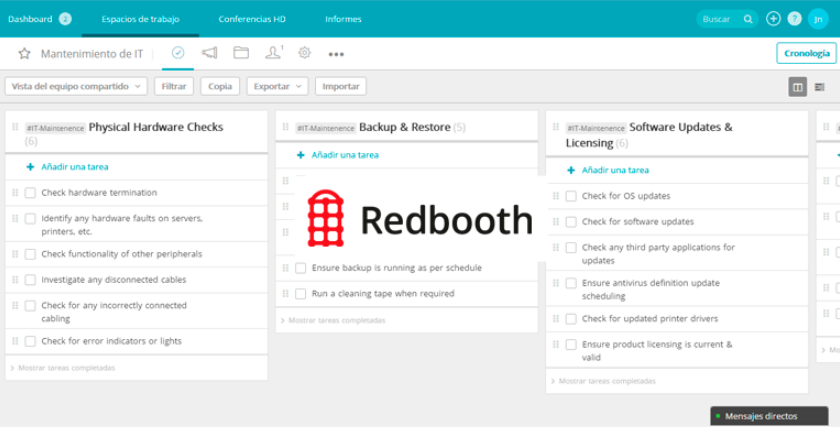Open the conversations megaphone icon
Image resolution: width=840 pixels, height=427 pixels.
click(x=209, y=53)
